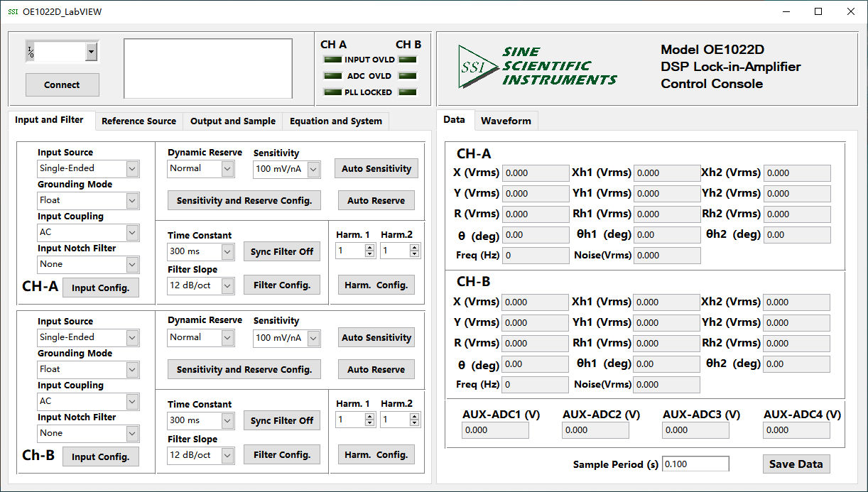868x492 pixels.
Task: Click the CH-B Noise(Vrms) value field
Action: [666, 385]
